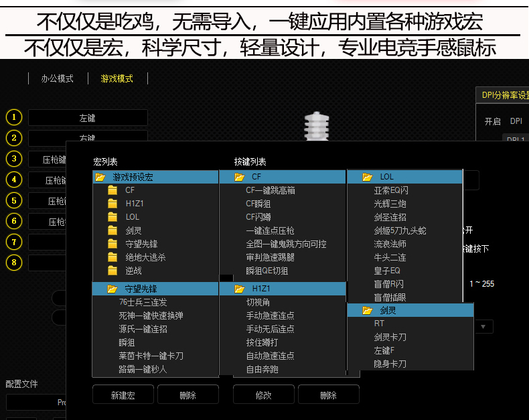Click the 左键 assignment field
529x420 pixels.
click(x=88, y=118)
